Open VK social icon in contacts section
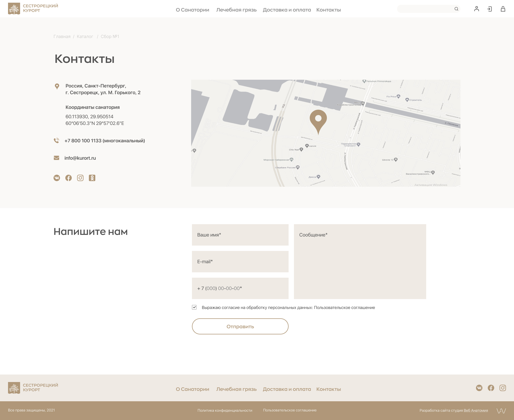The image size is (514, 420). coord(57,178)
